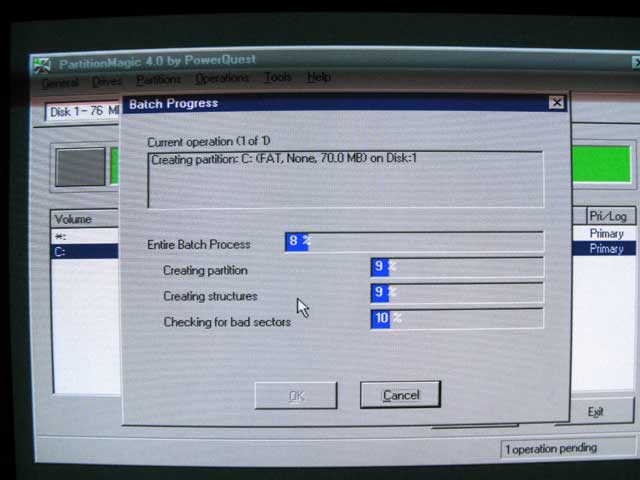The width and height of the screenshot is (640, 480).
Task: Click the Creating structures progress bar
Action: (457, 293)
